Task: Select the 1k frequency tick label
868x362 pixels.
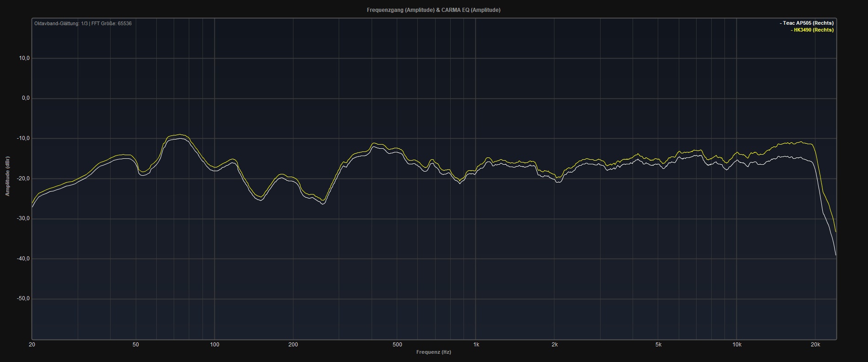Action: coord(476,345)
